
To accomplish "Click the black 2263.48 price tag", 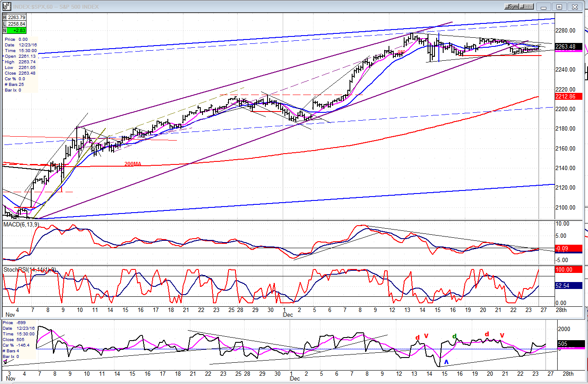I will pos(567,47).
